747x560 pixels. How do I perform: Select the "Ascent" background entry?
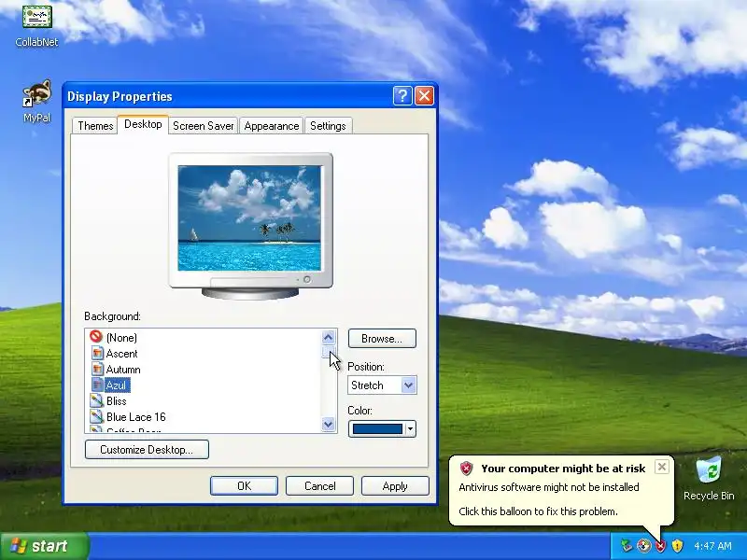point(122,354)
